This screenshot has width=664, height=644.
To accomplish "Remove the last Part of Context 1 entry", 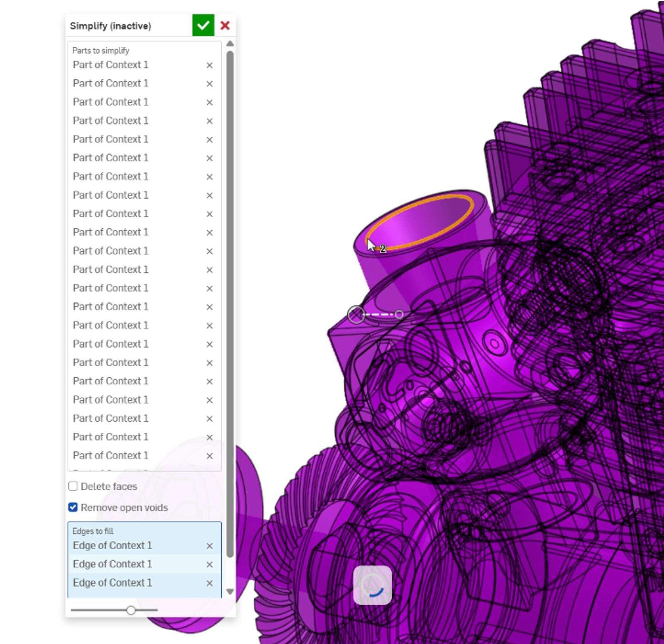I will coord(210,455).
